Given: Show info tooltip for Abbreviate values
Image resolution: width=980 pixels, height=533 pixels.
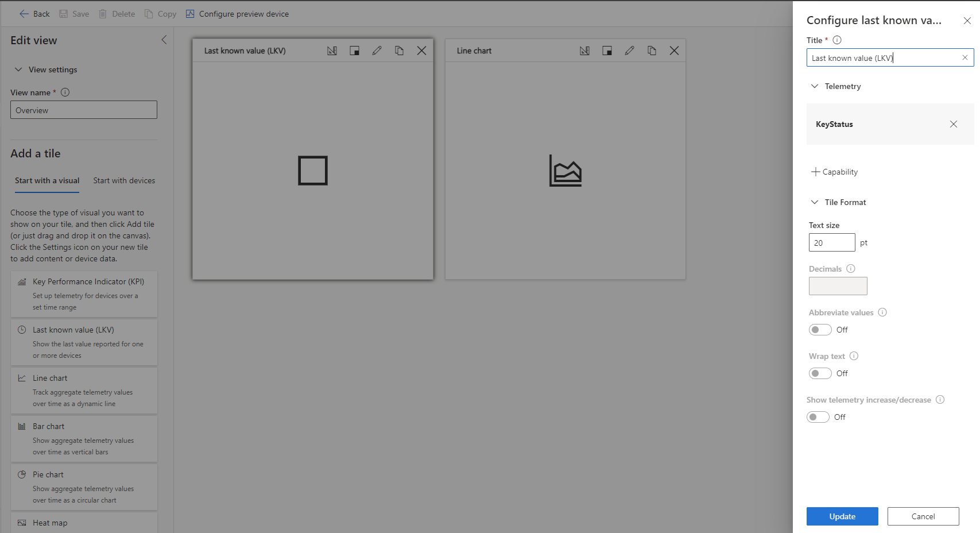Looking at the screenshot, I should 882,312.
